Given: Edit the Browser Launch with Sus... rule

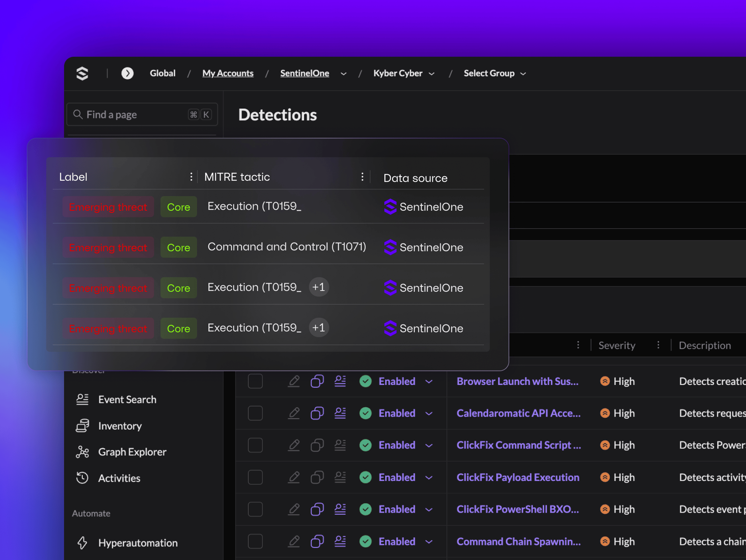Looking at the screenshot, I should (294, 381).
